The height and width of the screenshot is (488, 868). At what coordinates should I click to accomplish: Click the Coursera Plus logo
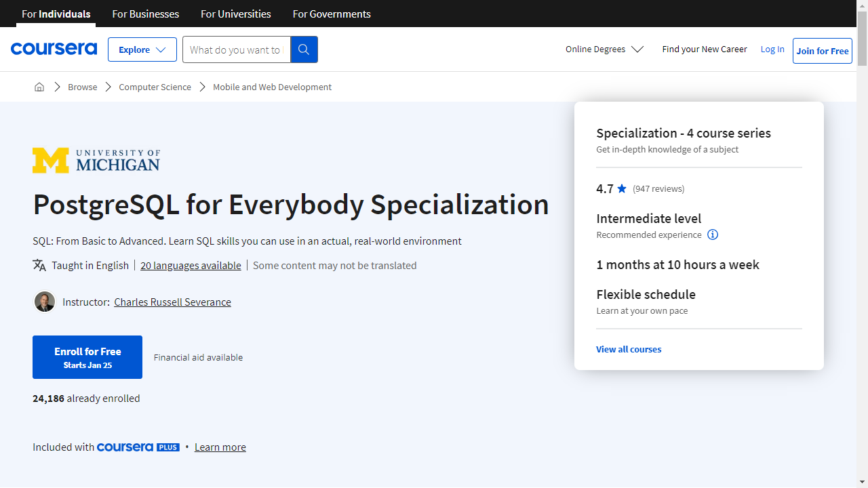coord(138,447)
